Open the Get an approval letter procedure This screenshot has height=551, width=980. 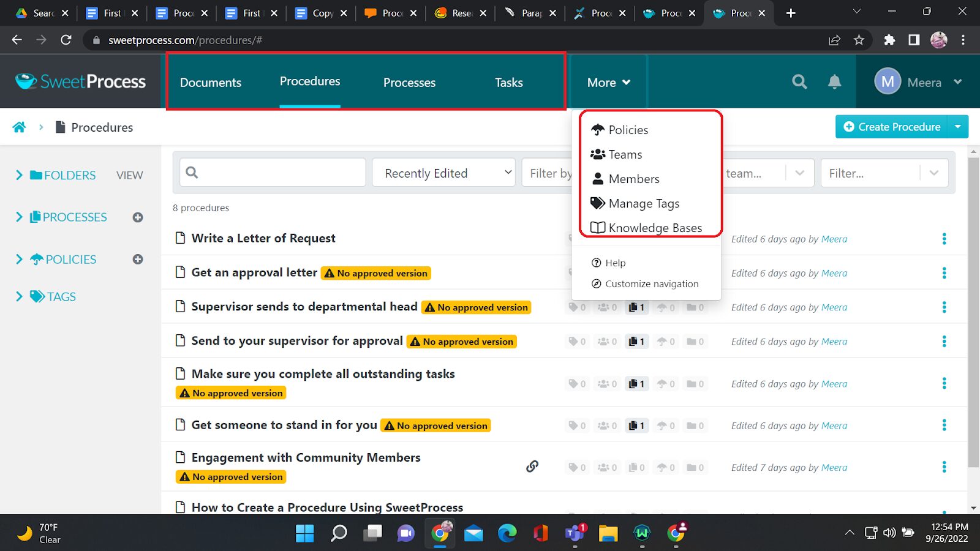254,272
